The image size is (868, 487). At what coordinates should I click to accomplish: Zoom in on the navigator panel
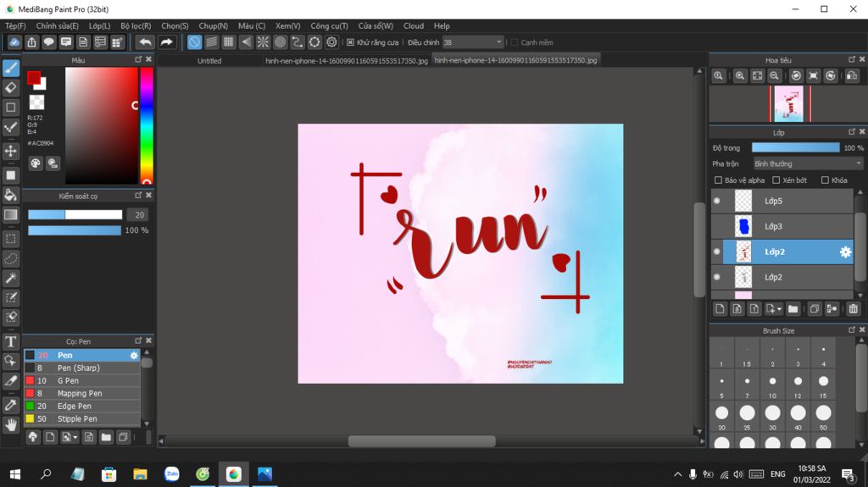[x=739, y=76]
